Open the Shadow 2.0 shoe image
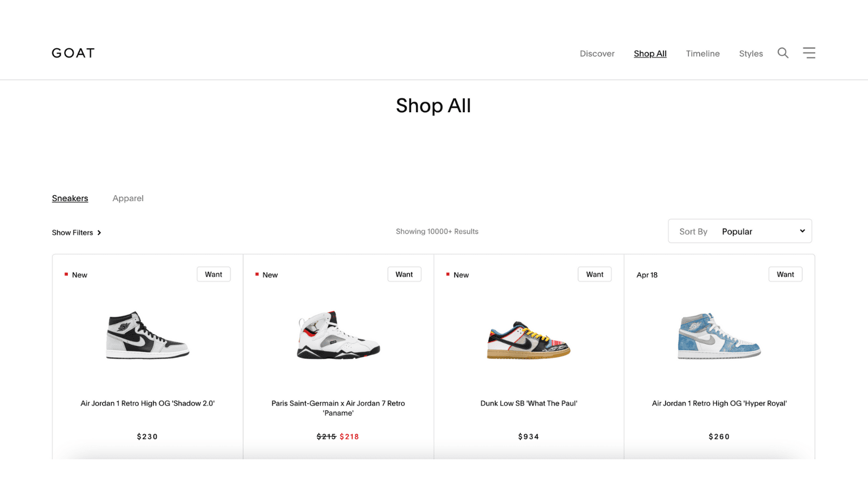 coord(148,335)
